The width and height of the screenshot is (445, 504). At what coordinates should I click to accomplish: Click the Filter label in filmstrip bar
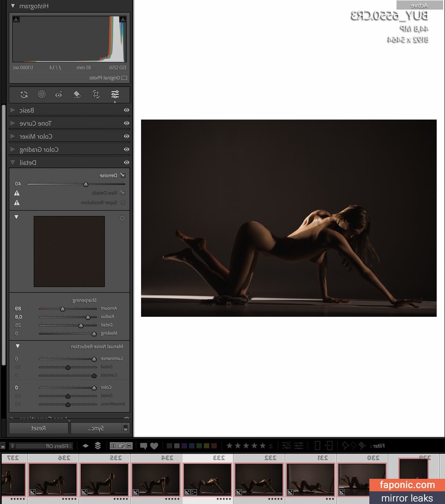pos(378,446)
